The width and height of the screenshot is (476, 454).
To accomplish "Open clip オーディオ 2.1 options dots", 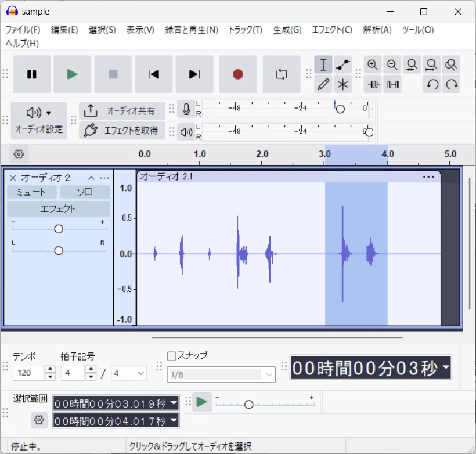I will (x=428, y=176).
